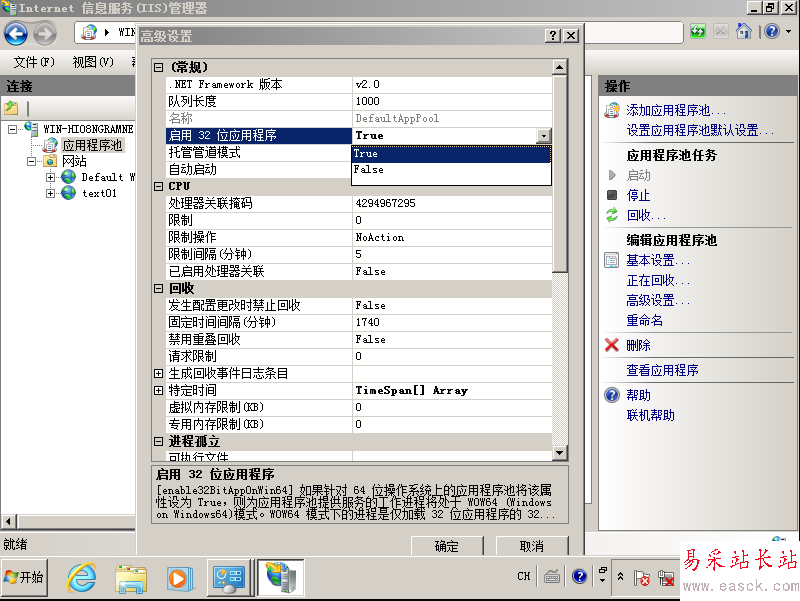Choose True in the dropdown list
The image size is (800, 601).
[452, 154]
